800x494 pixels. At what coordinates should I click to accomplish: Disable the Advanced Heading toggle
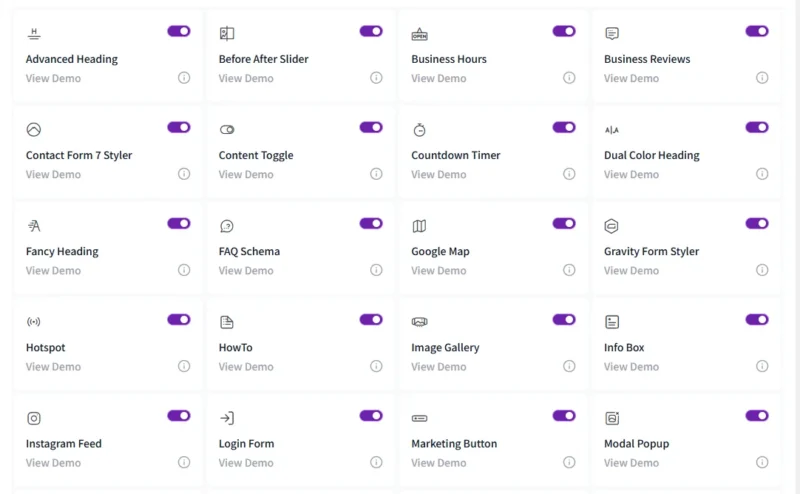[x=179, y=31]
